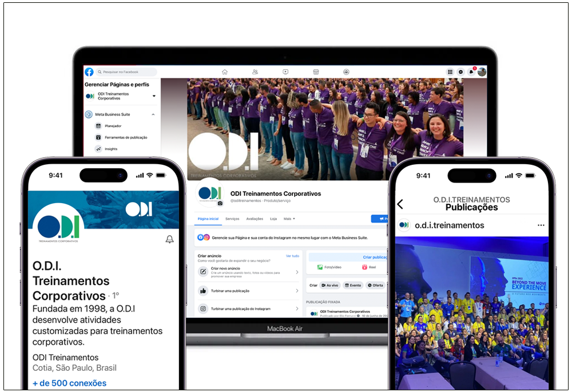Click the Facebook logo icon

pos(89,72)
